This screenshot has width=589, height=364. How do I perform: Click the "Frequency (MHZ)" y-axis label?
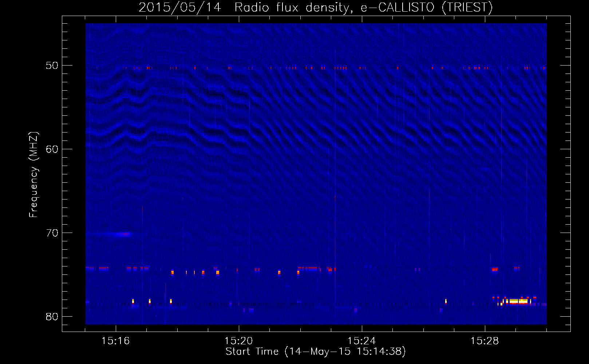pyautogui.click(x=33, y=175)
